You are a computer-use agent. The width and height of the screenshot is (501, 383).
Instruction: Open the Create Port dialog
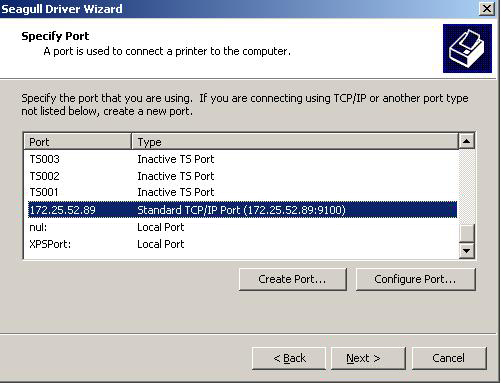tap(292, 279)
